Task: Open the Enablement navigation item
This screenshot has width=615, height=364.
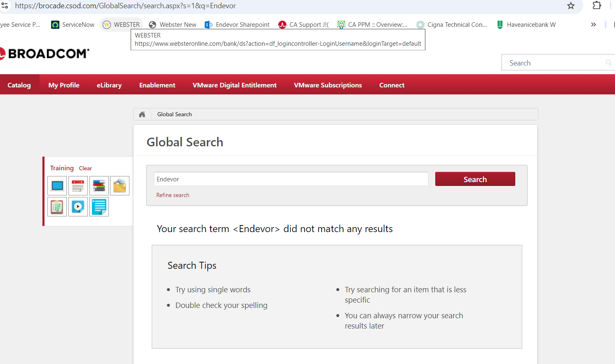Action: 157,85
